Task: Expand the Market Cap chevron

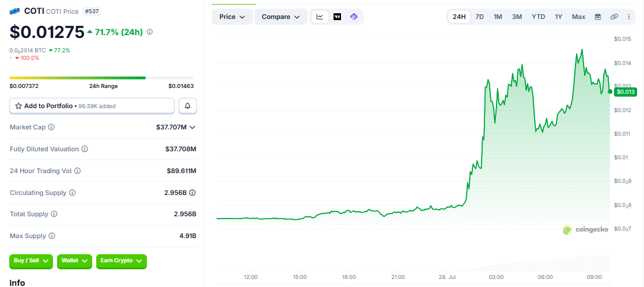Action: 192,127
